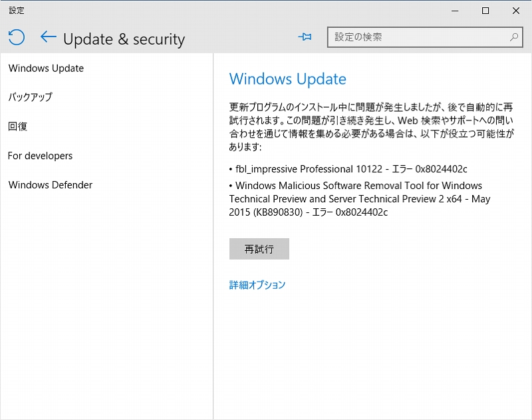Click the Update & security page title
The width and height of the screenshot is (532, 420).
point(124,39)
